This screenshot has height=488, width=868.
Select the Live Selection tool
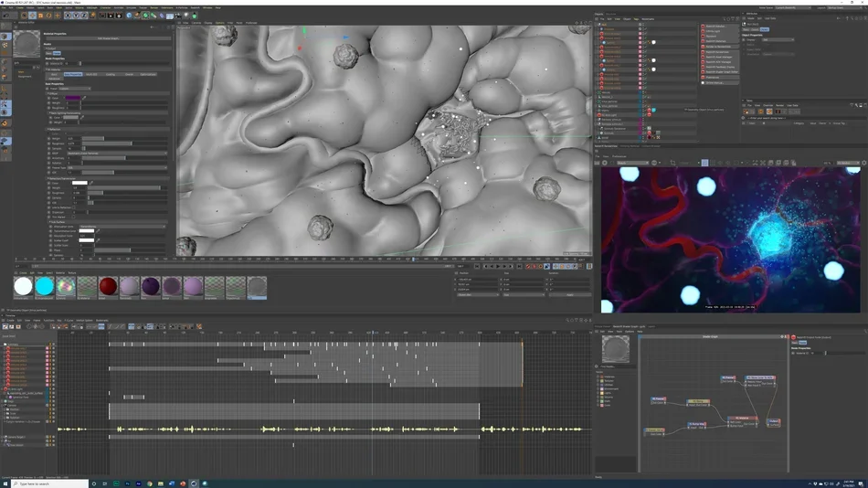[x=25, y=16]
